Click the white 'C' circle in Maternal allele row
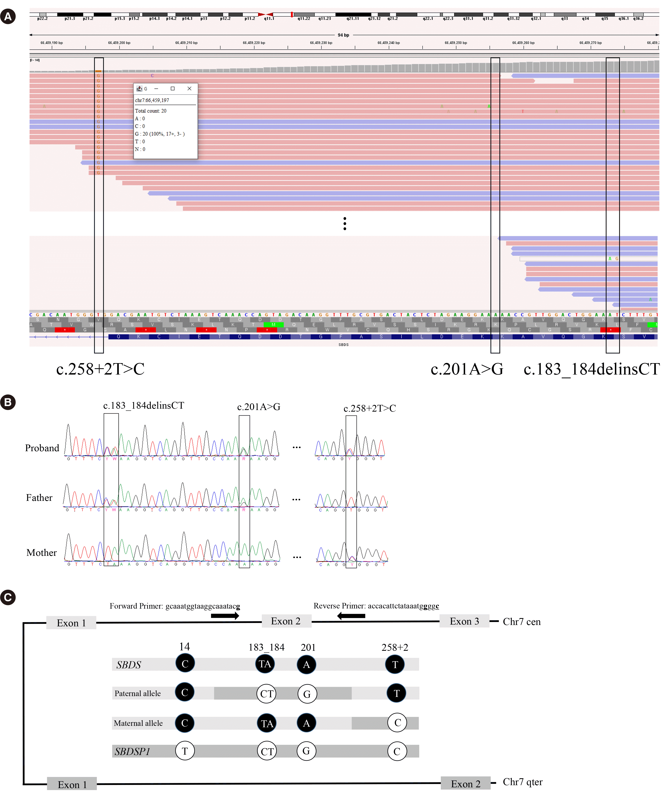Screen dimensions: 672x795 click(x=397, y=722)
